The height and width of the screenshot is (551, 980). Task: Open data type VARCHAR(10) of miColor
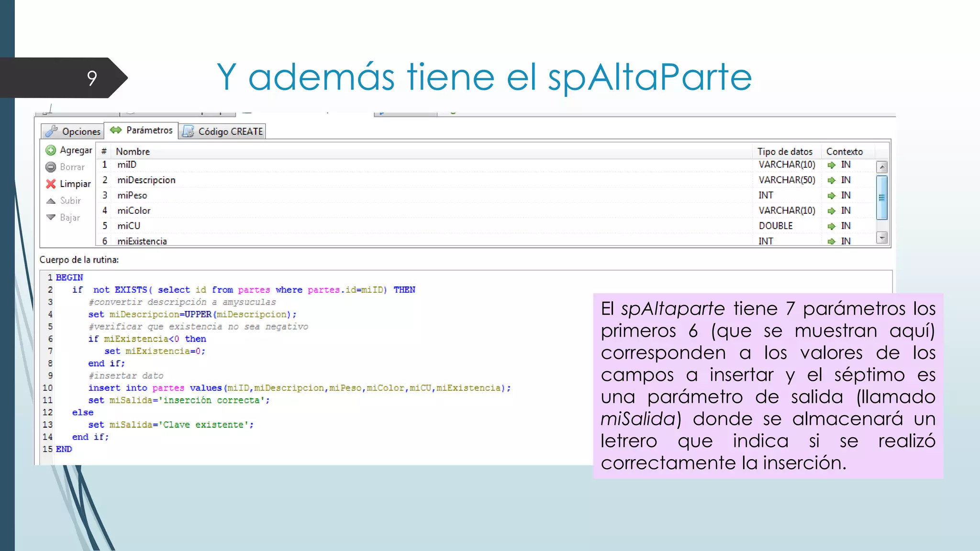click(x=787, y=210)
